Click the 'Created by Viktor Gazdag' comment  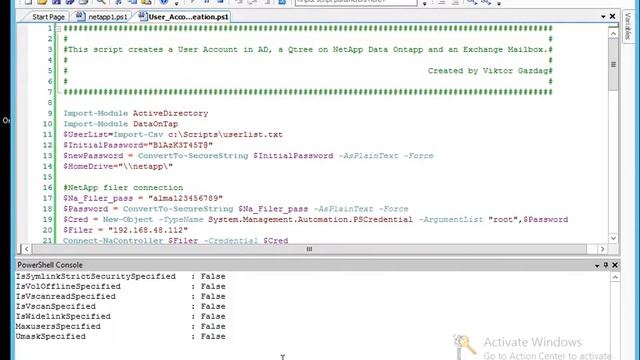tap(488, 71)
